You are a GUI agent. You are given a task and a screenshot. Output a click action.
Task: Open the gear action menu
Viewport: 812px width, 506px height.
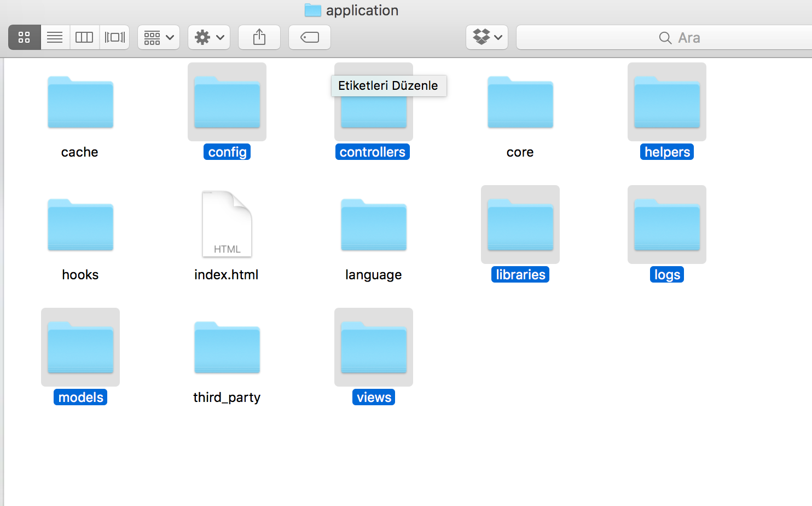click(209, 37)
